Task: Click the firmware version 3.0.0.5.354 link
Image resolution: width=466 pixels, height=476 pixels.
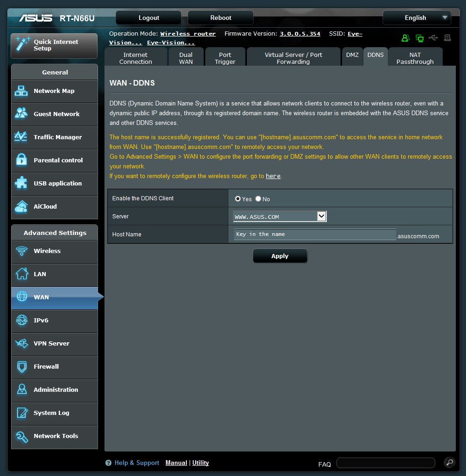Action: 300,34
